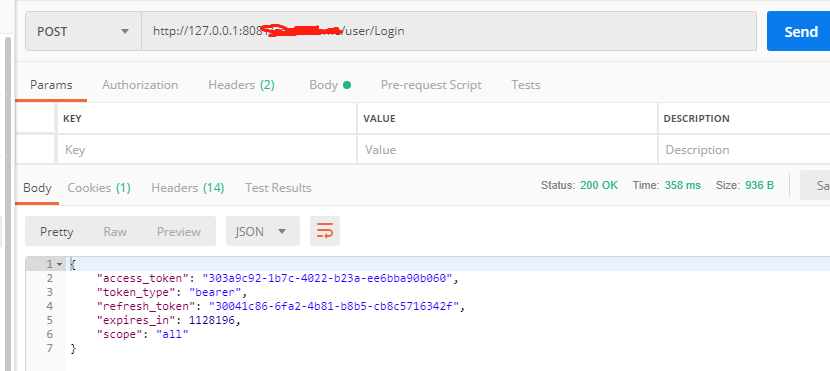Click the Description parameter input field
830x371 pixels.
(x=744, y=150)
